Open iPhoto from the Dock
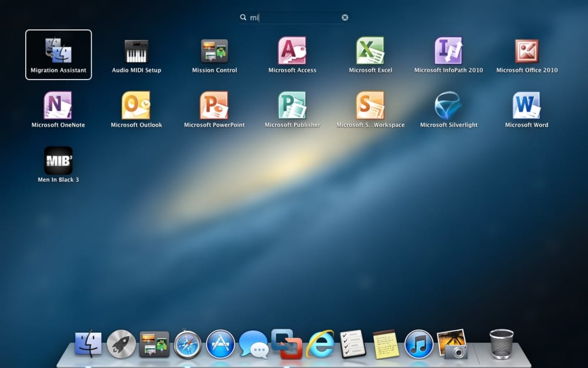This screenshot has height=368, width=588. [452, 344]
